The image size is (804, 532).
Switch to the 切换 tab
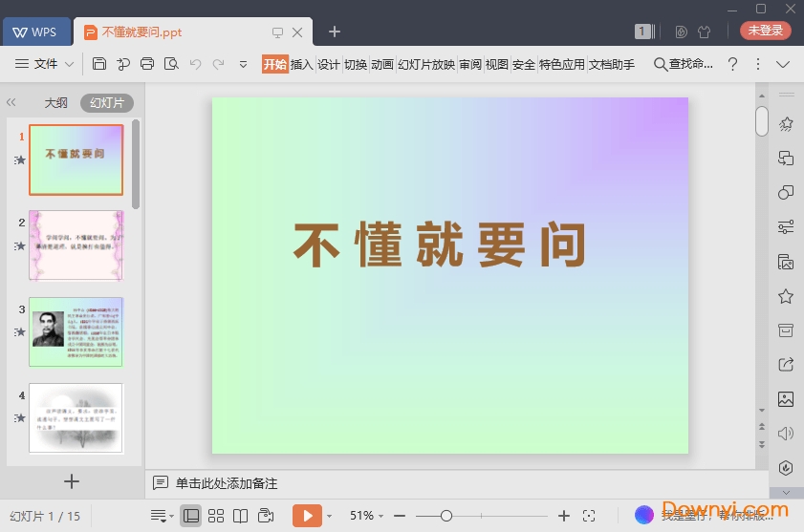[356, 64]
